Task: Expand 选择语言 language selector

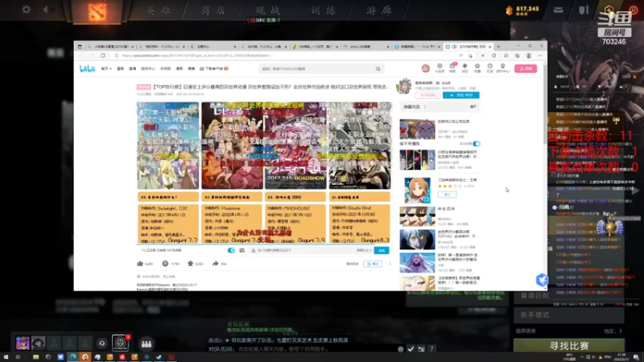Action: click(526, 331)
